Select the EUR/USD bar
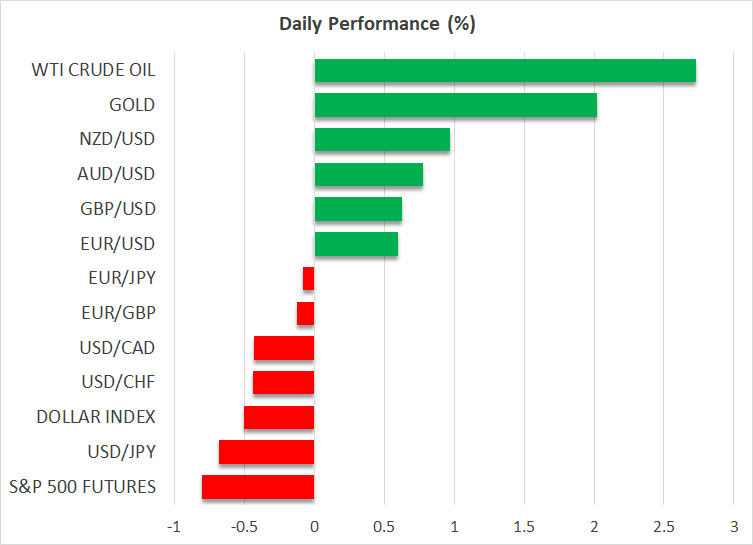 tap(356, 244)
